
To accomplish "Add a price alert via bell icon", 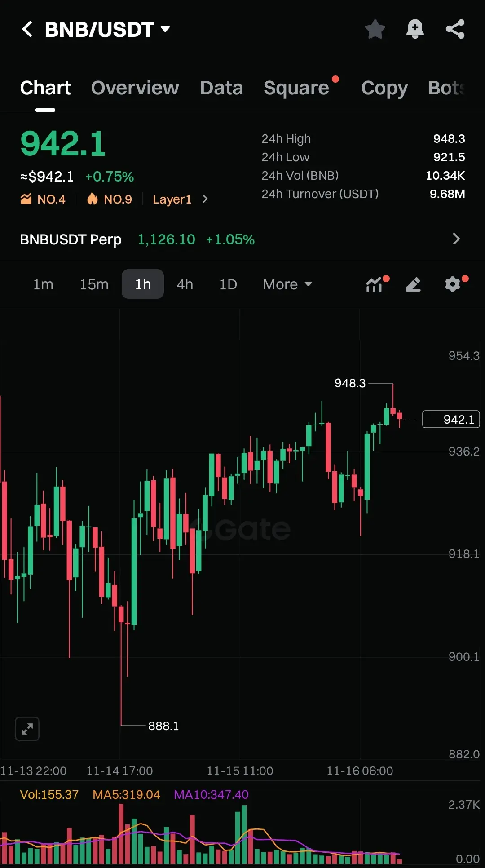I will (x=415, y=29).
